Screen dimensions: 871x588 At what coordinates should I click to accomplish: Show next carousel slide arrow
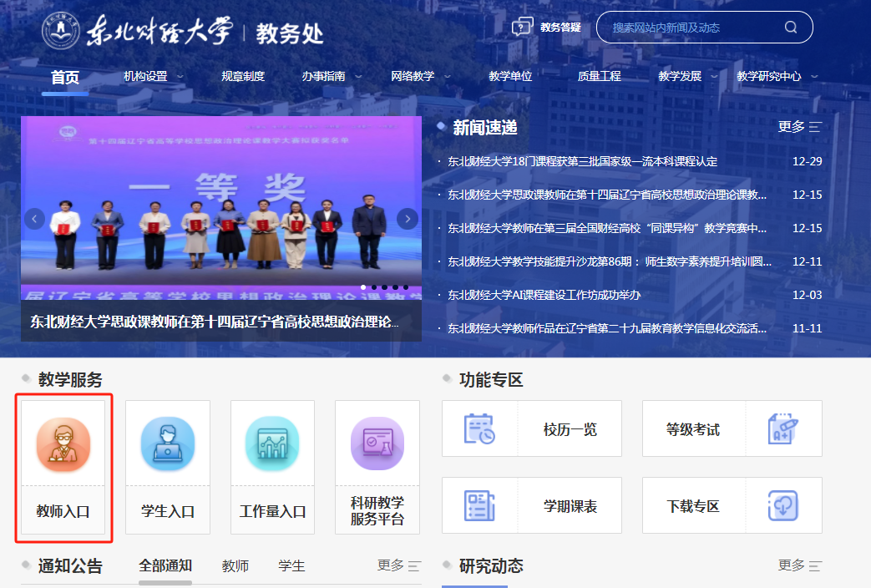[408, 219]
